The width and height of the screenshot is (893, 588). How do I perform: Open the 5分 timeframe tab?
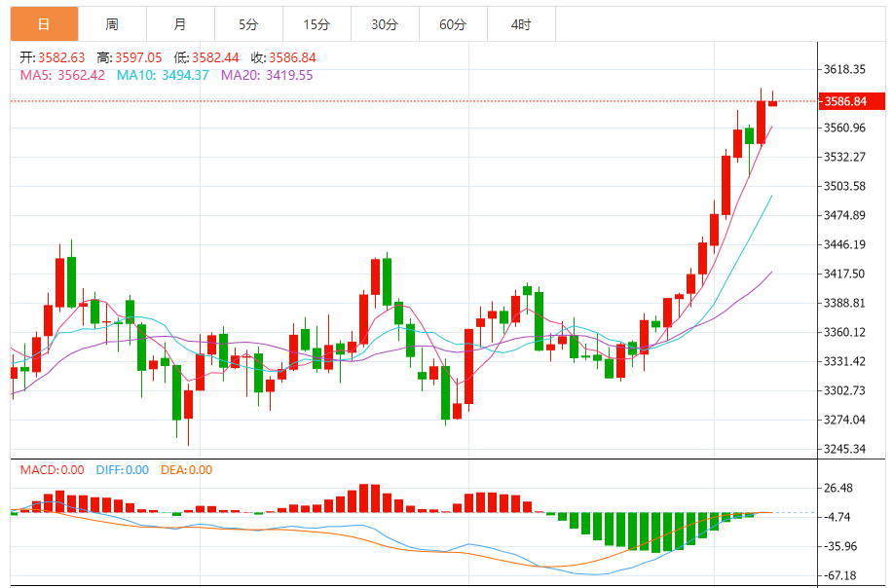[x=249, y=24]
